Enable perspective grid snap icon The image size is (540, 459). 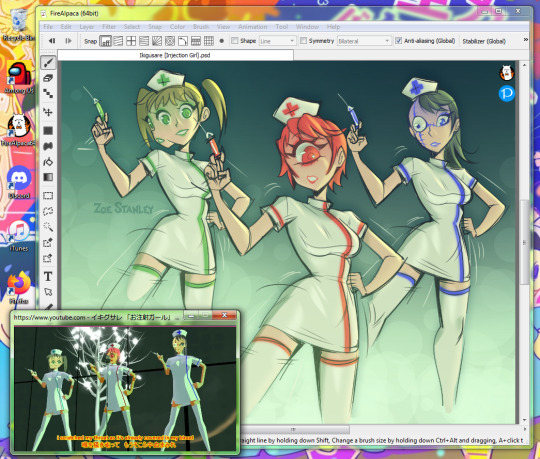point(196,41)
